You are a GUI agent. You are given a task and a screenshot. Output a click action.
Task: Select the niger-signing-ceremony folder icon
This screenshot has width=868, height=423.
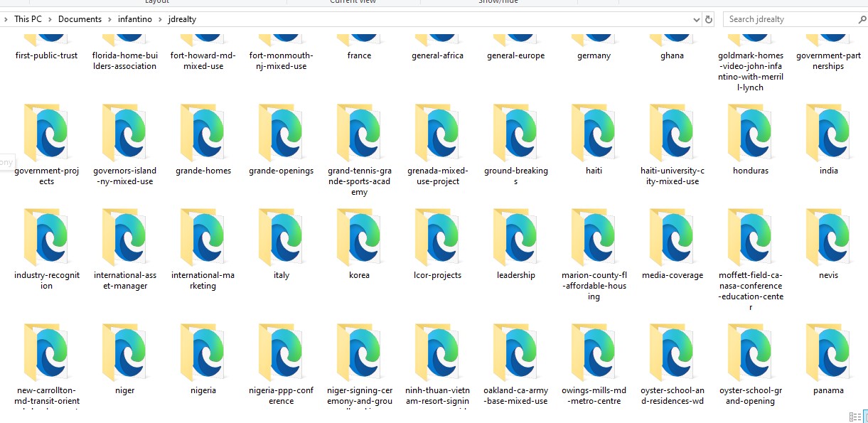coord(359,353)
